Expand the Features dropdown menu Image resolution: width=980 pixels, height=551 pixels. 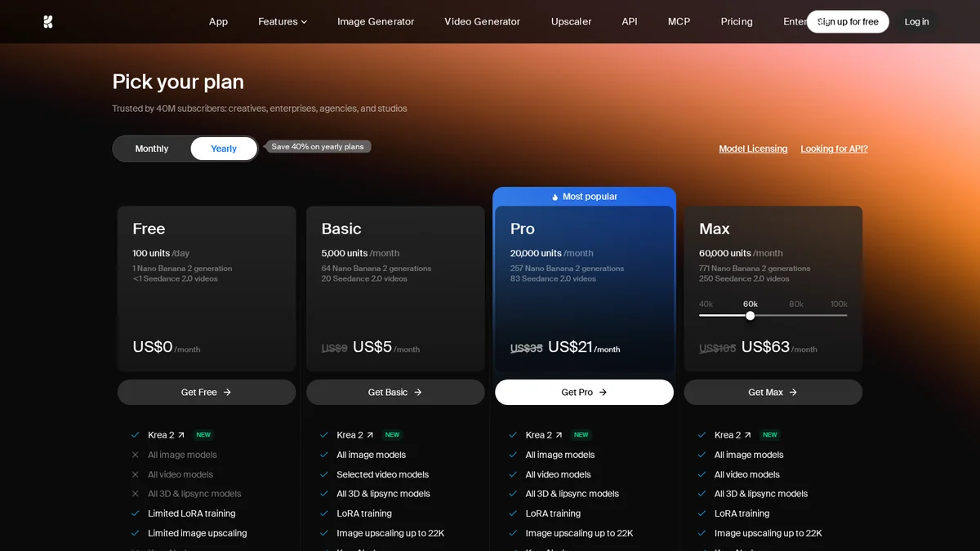point(283,22)
